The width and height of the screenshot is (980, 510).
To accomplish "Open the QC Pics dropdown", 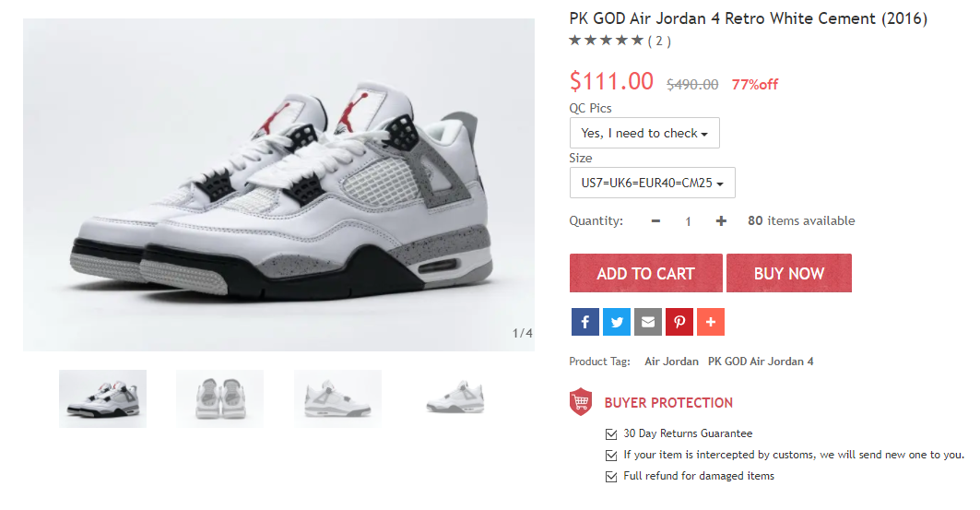I will pos(644,133).
